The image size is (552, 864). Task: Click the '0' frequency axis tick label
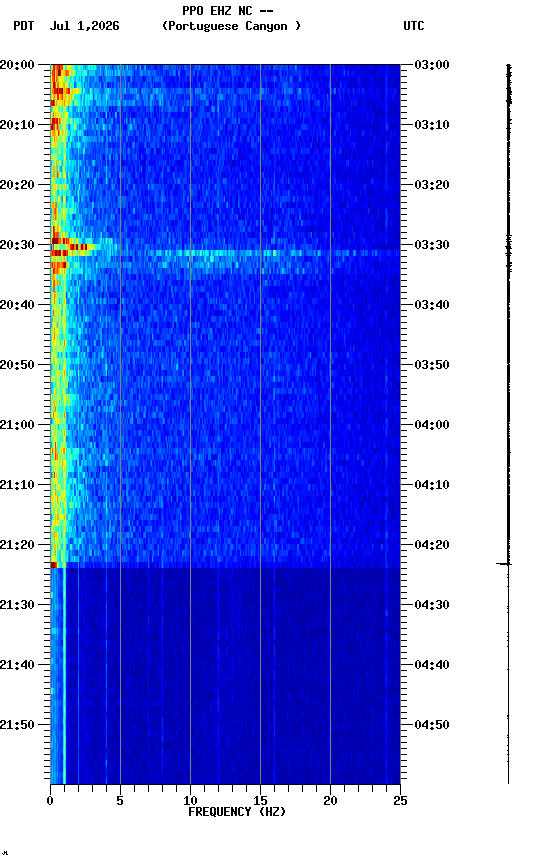pos(50,801)
